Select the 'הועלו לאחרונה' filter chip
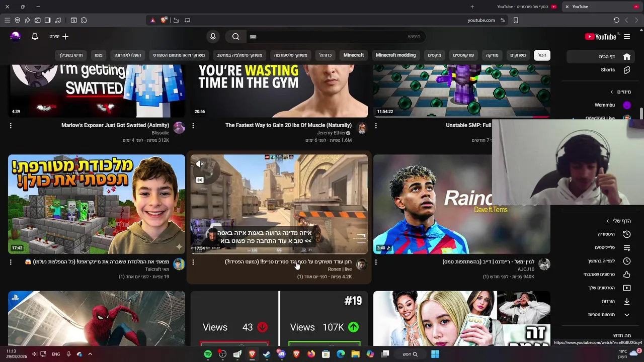Screen dimensions: 644x362 pyautogui.click(x=128, y=55)
